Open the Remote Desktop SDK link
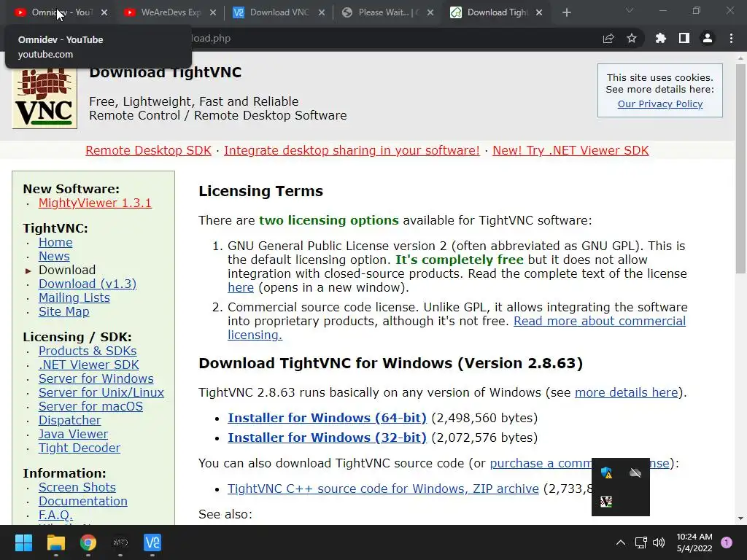Viewport: 747px width, 560px height. click(x=148, y=150)
